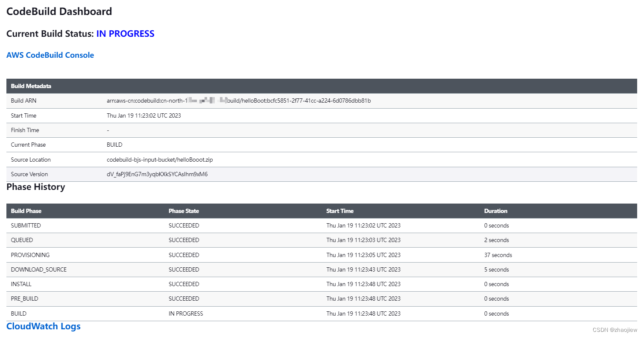Click the INSTALL row duration 0 seconds

[x=497, y=284]
